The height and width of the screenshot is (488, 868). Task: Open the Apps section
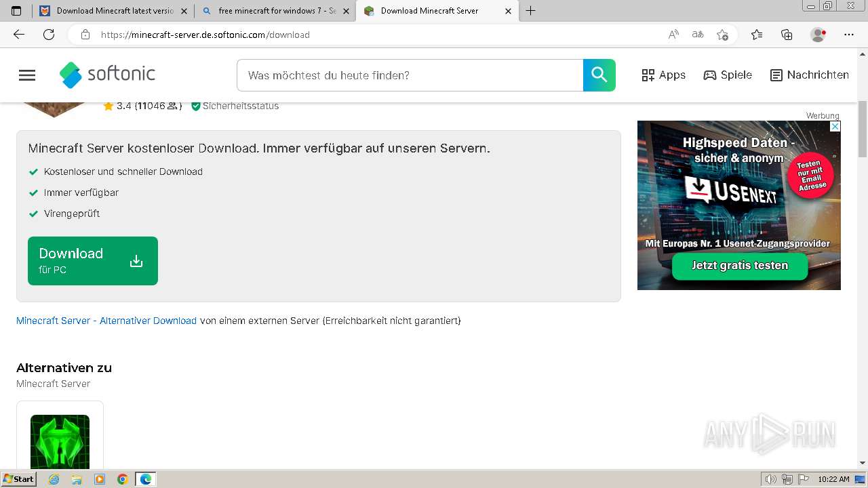tap(664, 75)
